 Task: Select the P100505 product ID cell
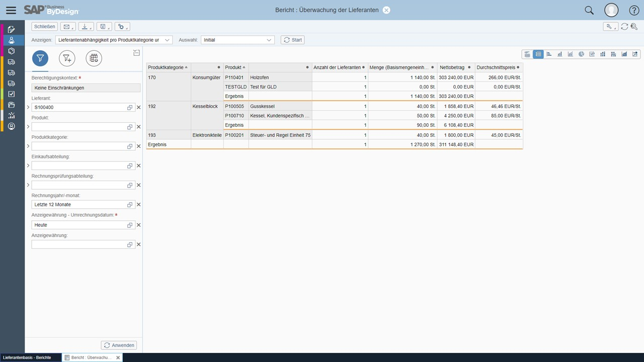point(236,107)
